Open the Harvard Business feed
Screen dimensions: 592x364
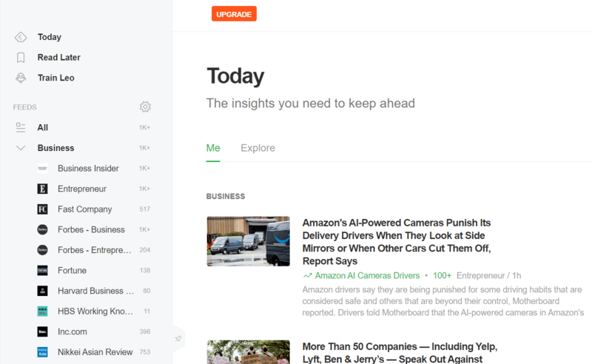(x=96, y=291)
